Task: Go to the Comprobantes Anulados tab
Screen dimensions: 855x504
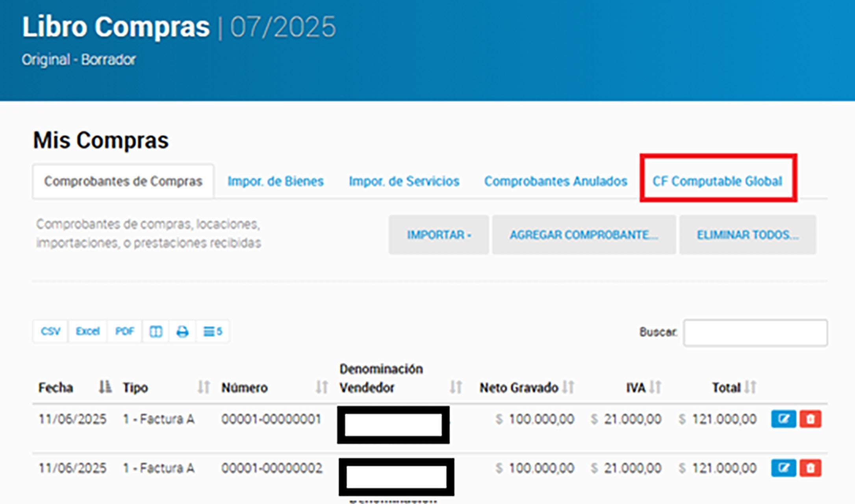Action: tap(555, 181)
